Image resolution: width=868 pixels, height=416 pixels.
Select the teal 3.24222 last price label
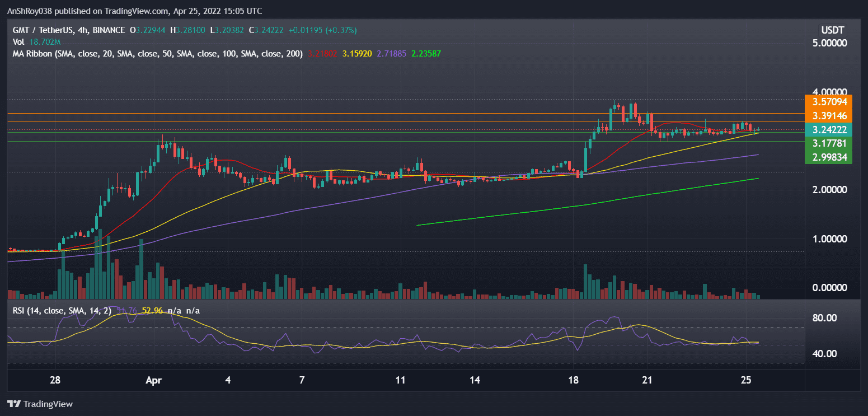(x=828, y=130)
